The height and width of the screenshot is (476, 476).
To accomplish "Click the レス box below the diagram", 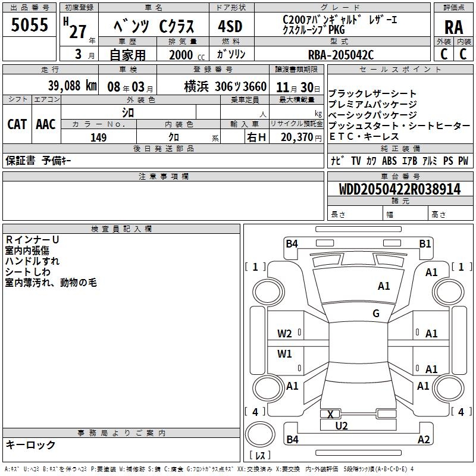I will pos(260,456).
